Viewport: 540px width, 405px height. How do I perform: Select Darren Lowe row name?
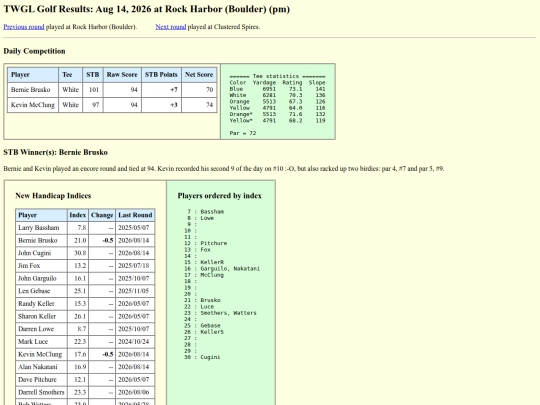tap(36, 329)
